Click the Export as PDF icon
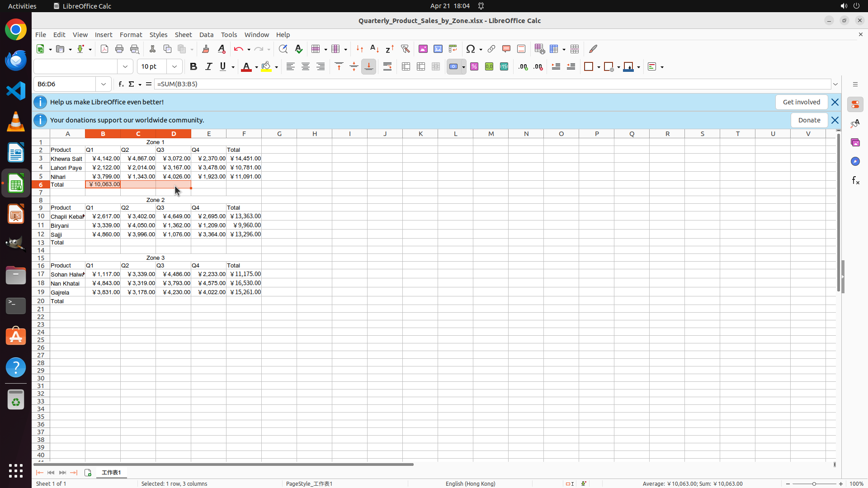868x488 pixels. point(104,49)
